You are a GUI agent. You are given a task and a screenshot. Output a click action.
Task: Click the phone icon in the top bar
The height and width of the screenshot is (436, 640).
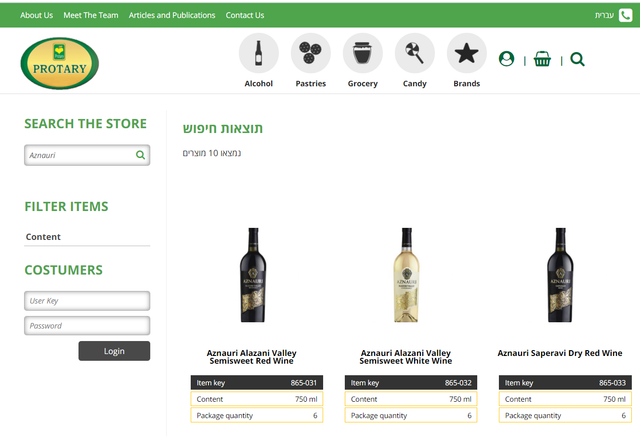point(625,15)
